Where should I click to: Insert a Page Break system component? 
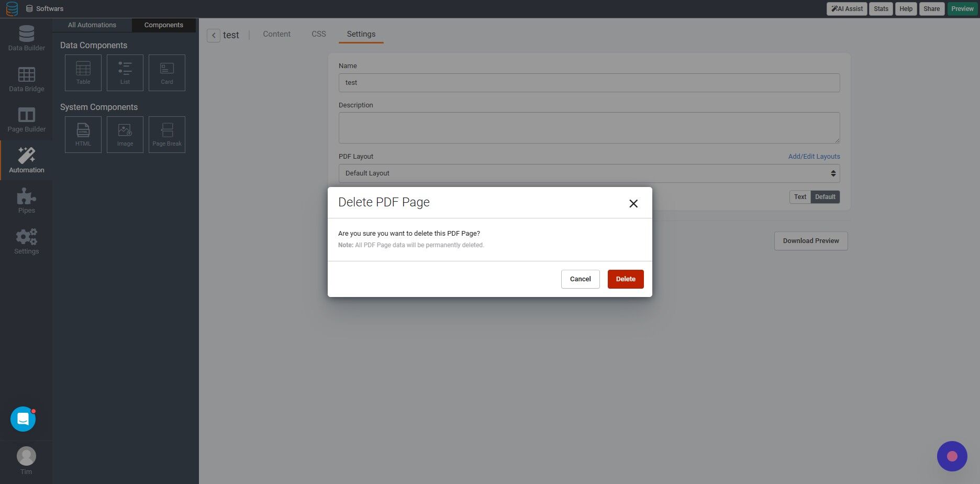point(166,134)
